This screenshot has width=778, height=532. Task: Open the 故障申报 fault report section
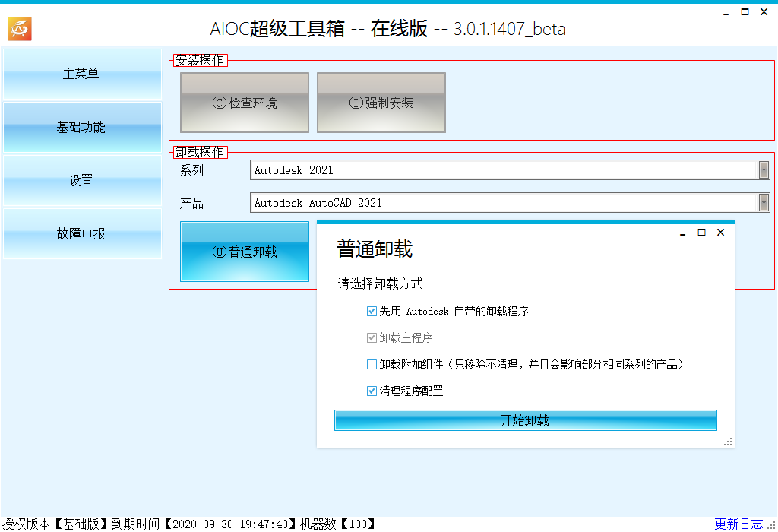click(81, 234)
